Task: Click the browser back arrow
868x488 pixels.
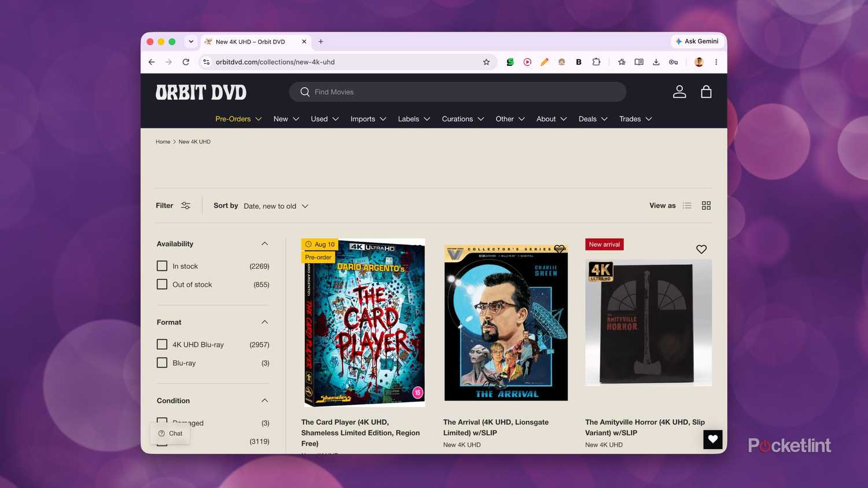Action: pos(152,62)
